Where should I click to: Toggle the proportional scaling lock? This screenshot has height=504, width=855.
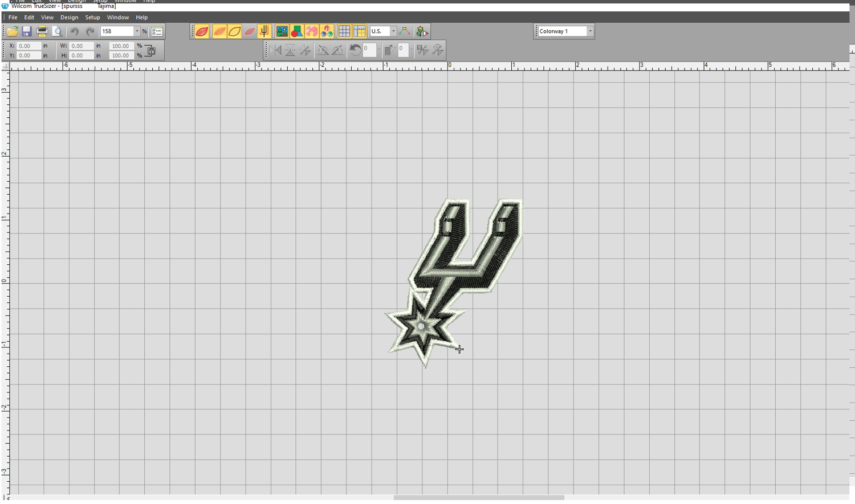(151, 51)
